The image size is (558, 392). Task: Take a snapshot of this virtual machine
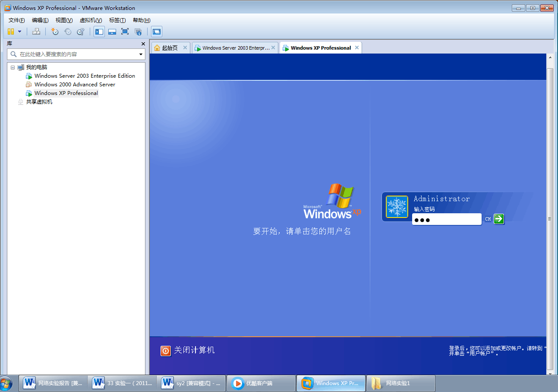pyautogui.click(x=55, y=32)
